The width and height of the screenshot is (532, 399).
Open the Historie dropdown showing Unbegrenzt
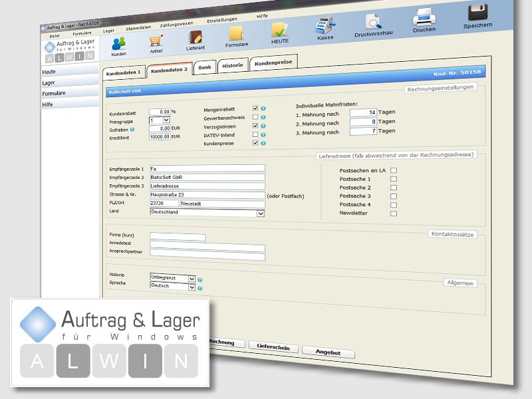tap(173, 278)
